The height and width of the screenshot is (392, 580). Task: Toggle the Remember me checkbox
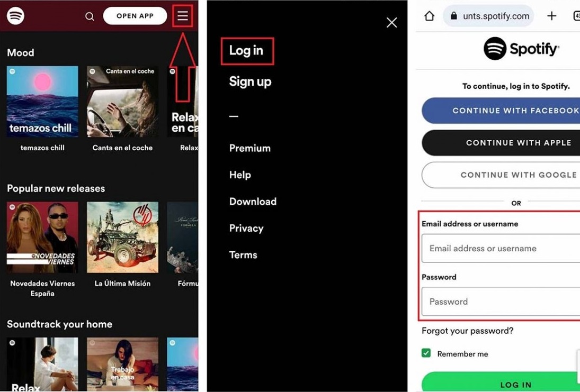(x=426, y=353)
